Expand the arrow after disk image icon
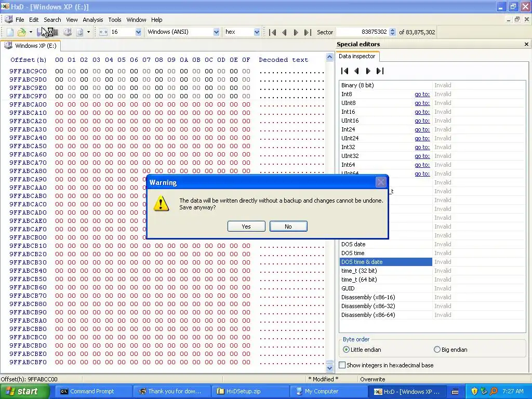532x399 pixels. [88, 32]
